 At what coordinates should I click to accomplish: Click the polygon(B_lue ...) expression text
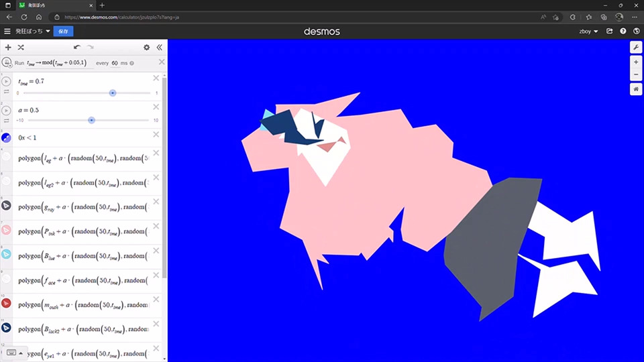pos(83,257)
